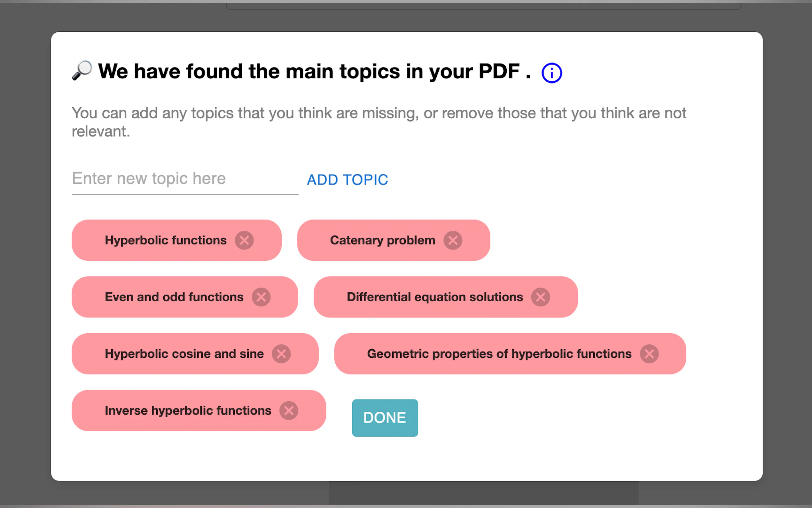Focus the Enter new topic input field
Screen dimensions: 812x508
click(185, 179)
